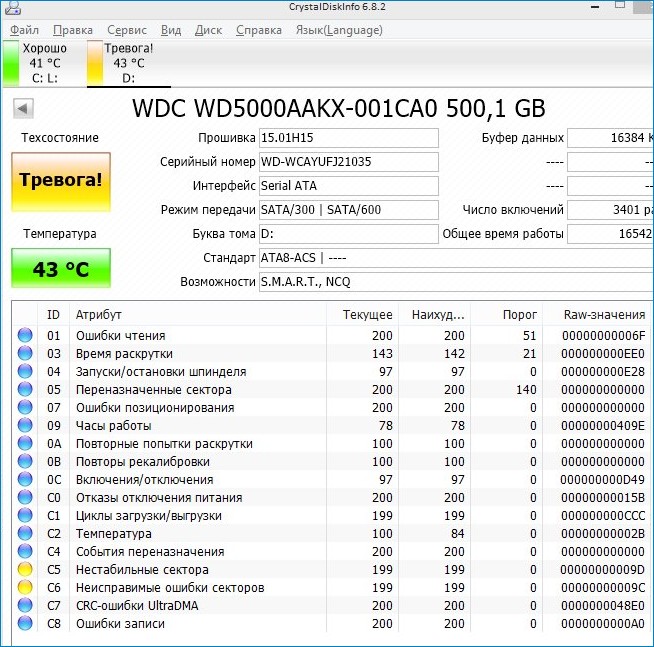Screen dimensions: 654x647
Task: Click the Атрибут column header
Action: (99, 314)
